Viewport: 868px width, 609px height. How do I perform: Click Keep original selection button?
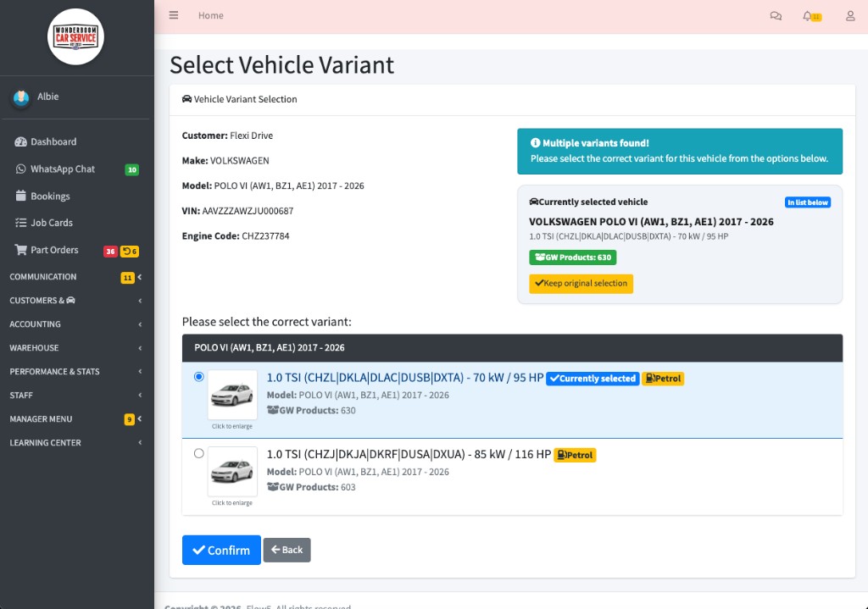pyautogui.click(x=581, y=283)
